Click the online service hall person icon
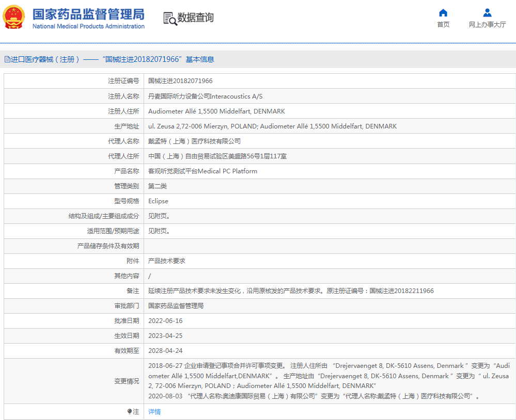 pos(487,13)
